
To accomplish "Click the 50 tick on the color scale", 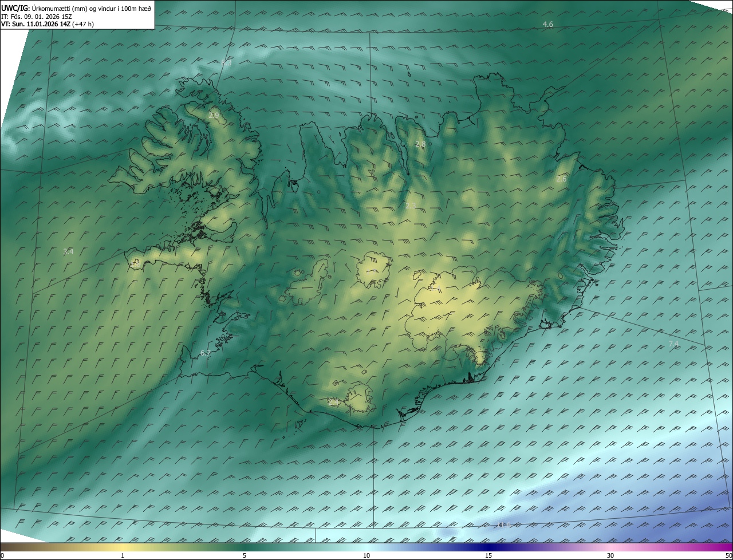I will click(x=728, y=555).
